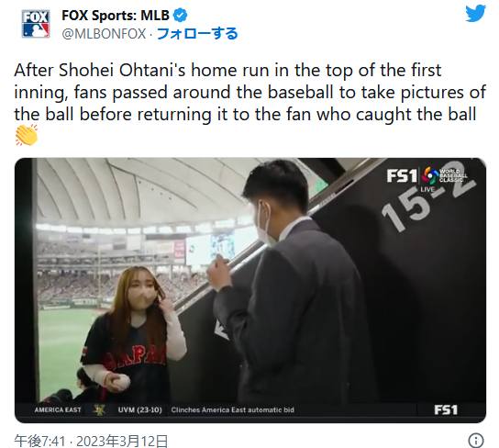Open the @MLBONFOX handle
Image resolution: width=499 pixels, height=448 pixels.
[104, 33]
